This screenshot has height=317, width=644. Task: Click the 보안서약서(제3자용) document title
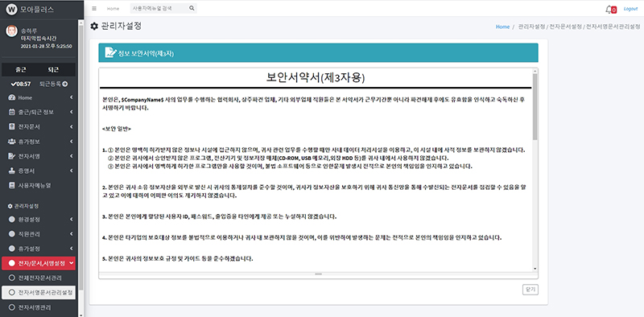tap(316, 77)
